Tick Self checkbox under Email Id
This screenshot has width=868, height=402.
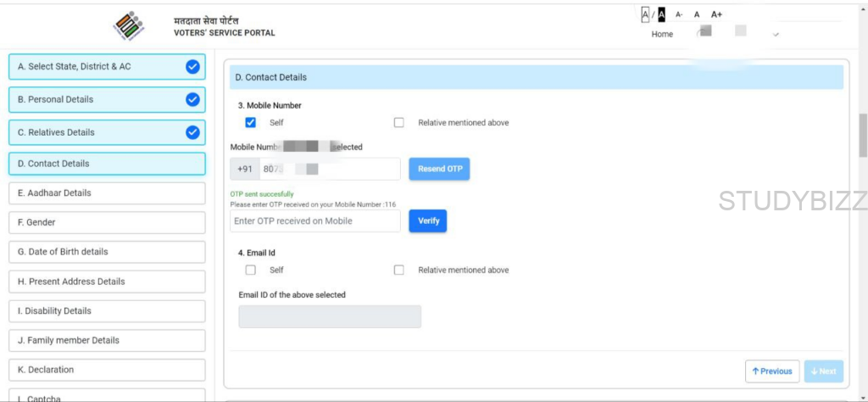[251, 271]
